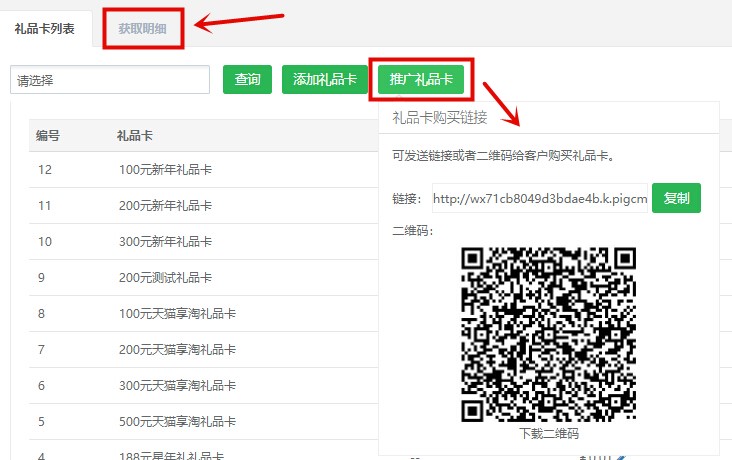
Task: Click the 礼品卡 column header
Action: click(x=134, y=135)
